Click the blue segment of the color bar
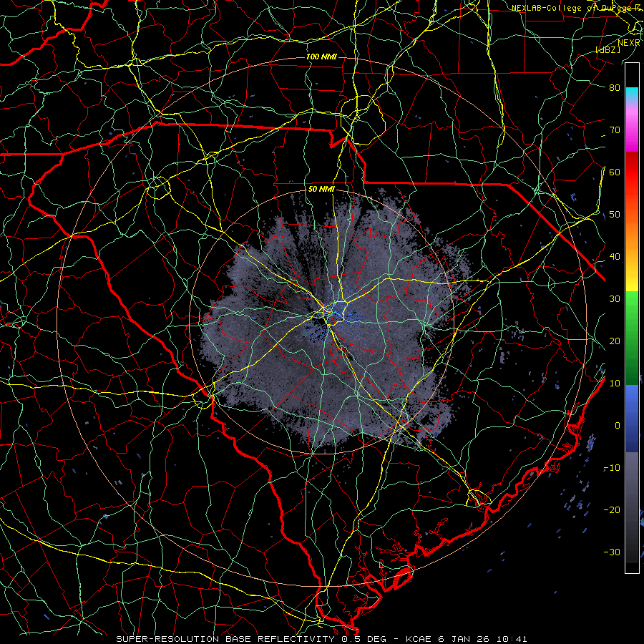 click(x=632, y=418)
